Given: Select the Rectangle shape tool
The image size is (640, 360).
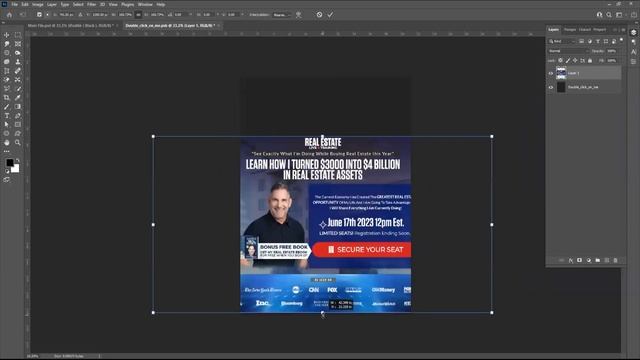Looking at the screenshot, I should 18,125.
